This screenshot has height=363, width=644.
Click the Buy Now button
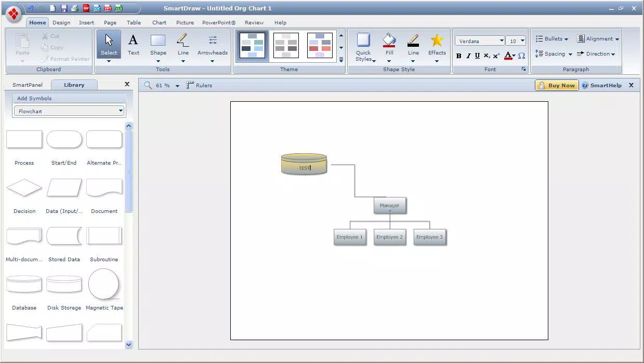[557, 85]
